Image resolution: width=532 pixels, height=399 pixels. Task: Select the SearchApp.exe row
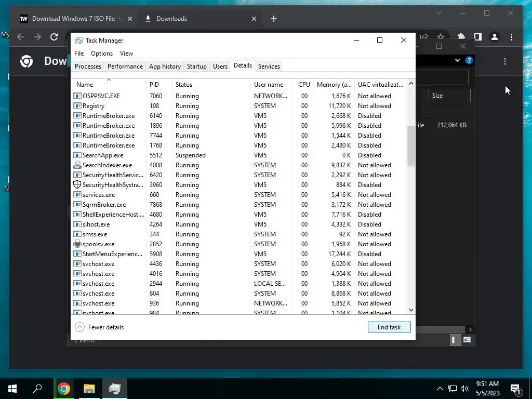click(239, 155)
